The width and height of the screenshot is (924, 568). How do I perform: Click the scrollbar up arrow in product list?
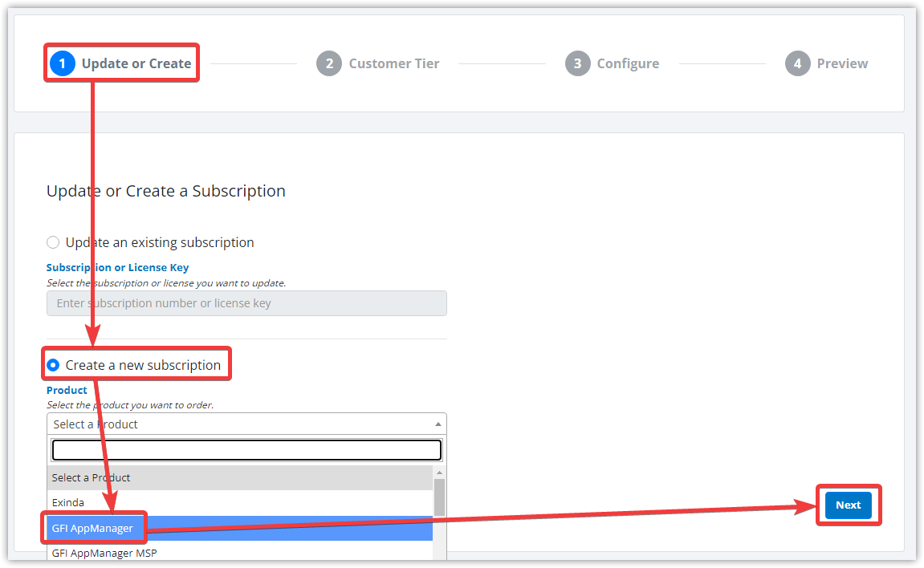pyautogui.click(x=439, y=473)
